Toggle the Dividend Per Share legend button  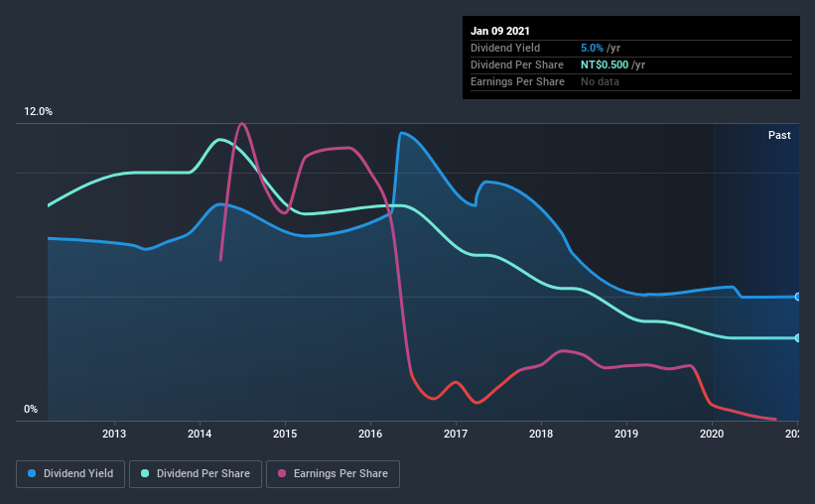[196, 474]
